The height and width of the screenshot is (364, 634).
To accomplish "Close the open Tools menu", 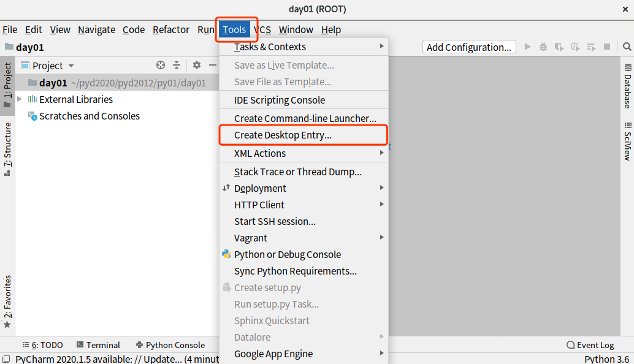I will (234, 29).
